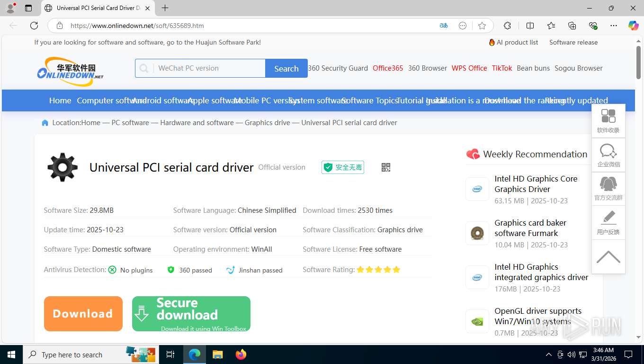The image size is (644, 364).
Task: Click the green Secure download button
Action: (191, 314)
